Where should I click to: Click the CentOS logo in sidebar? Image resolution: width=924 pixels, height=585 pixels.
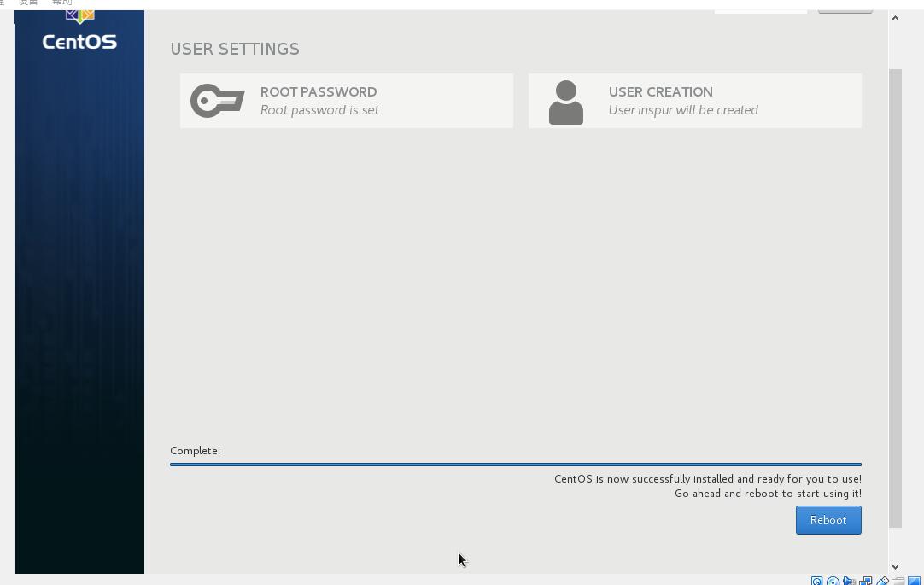[x=79, y=34]
